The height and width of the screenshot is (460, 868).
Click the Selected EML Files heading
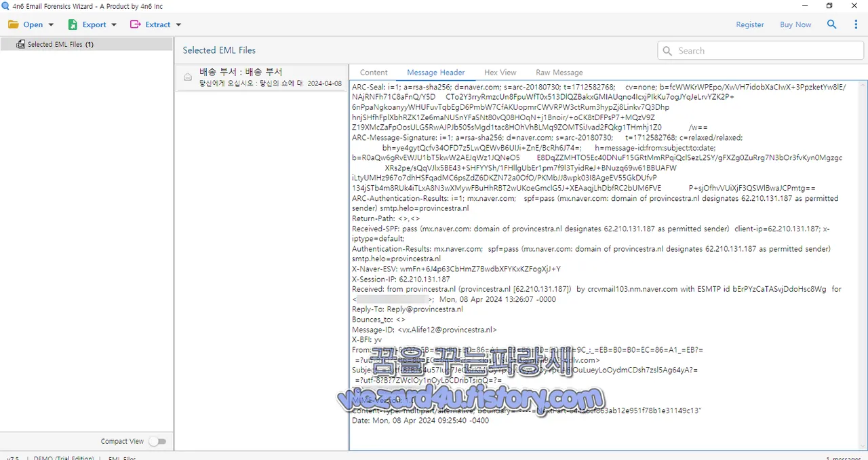tap(219, 50)
